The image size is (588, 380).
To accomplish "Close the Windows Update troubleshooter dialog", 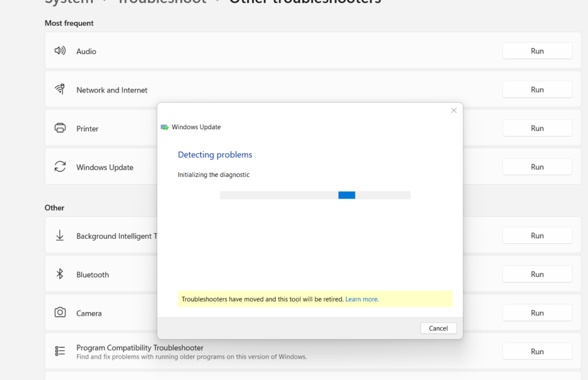I will (454, 110).
